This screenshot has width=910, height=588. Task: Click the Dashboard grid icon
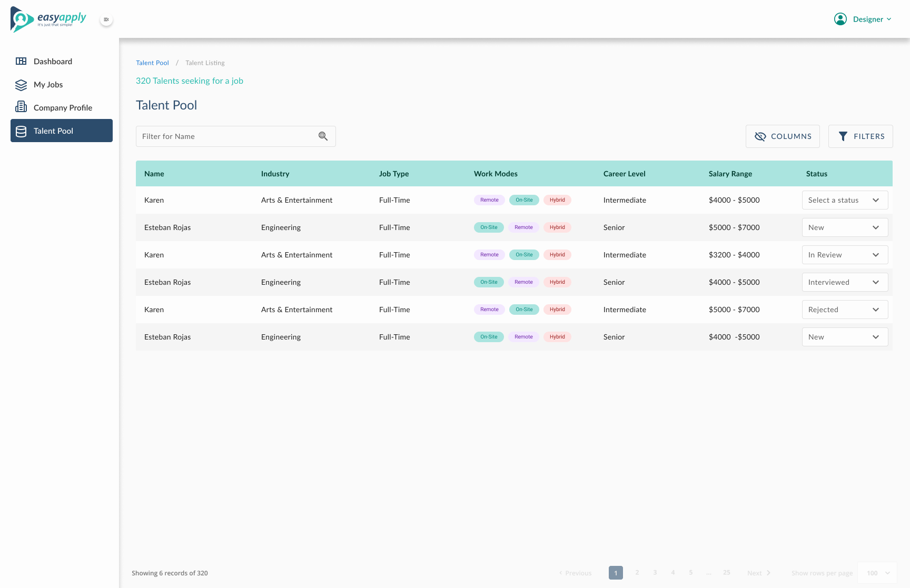pos(21,61)
